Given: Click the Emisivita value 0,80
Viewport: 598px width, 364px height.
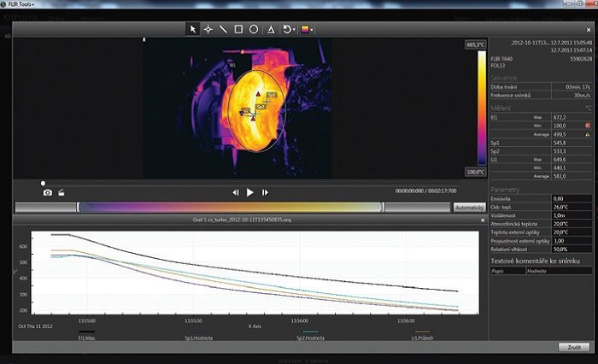Looking at the screenshot, I should [572, 198].
